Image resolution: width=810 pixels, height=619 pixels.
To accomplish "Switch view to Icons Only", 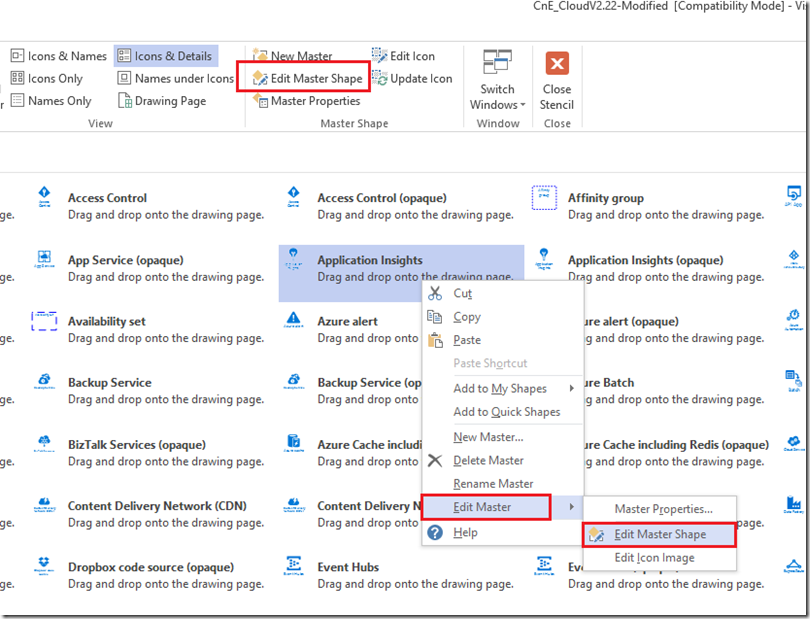I will (x=47, y=79).
